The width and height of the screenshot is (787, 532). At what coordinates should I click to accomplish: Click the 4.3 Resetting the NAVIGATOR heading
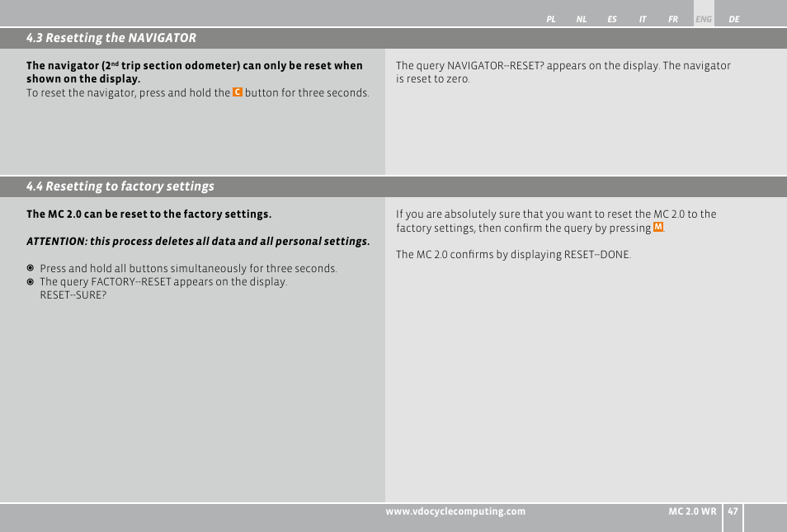[x=111, y=38]
